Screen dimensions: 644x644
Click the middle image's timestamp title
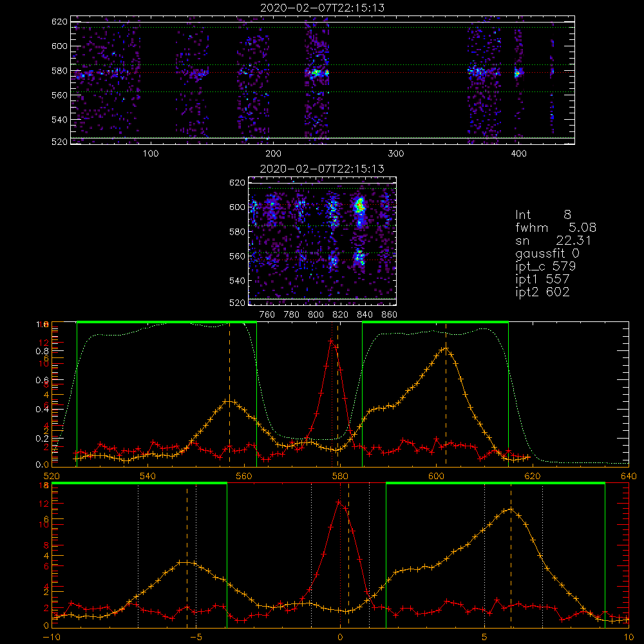(x=323, y=169)
